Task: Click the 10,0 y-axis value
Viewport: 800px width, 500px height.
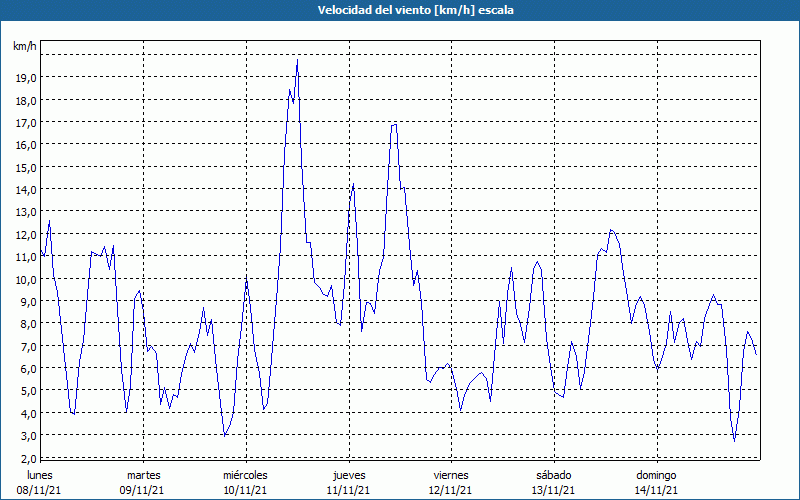Action: point(26,279)
